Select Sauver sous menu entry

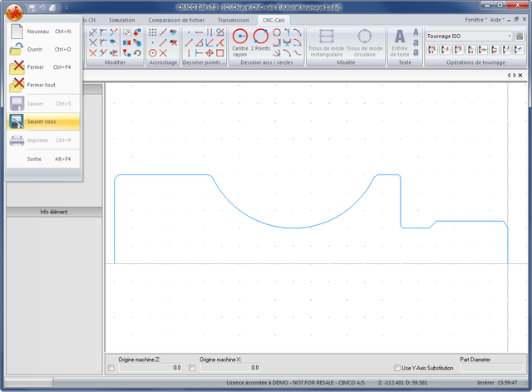point(43,121)
